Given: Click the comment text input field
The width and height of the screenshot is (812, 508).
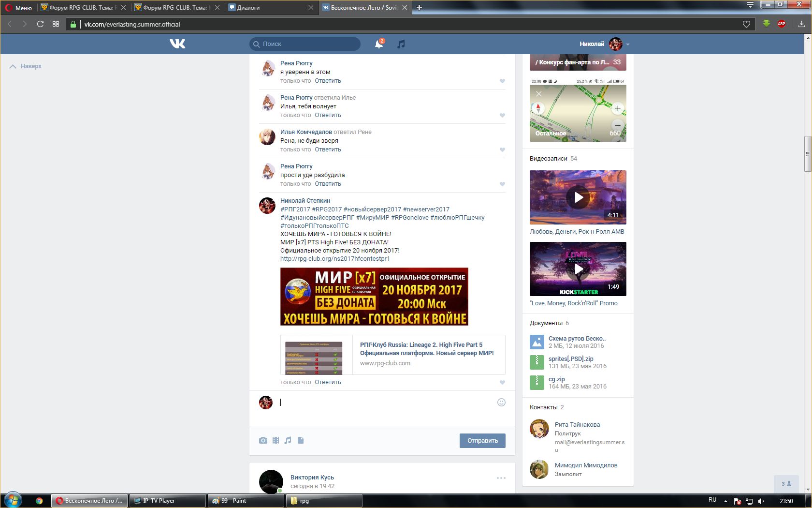Looking at the screenshot, I should pyautogui.click(x=387, y=403).
